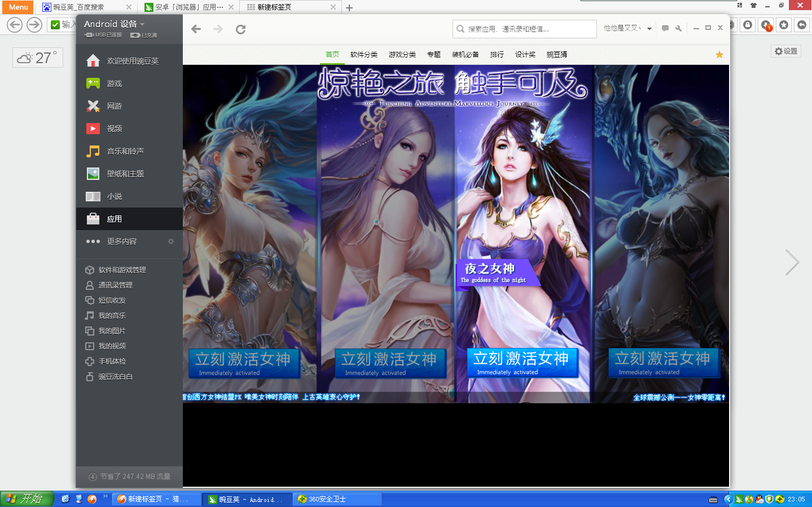Open 游戏 with the green gamepad icon
Screen dimensions: 812x507
114,83
